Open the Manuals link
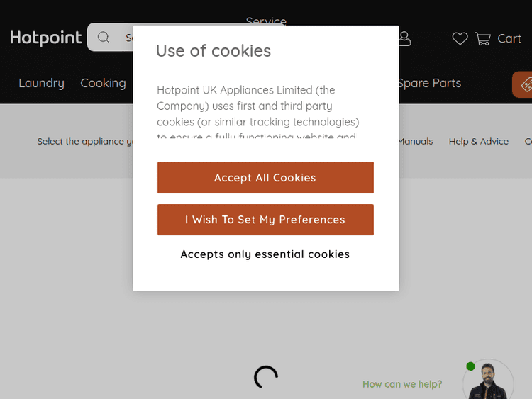The height and width of the screenshot is (399, 532). pyautogui.click(x=415, y=141)
